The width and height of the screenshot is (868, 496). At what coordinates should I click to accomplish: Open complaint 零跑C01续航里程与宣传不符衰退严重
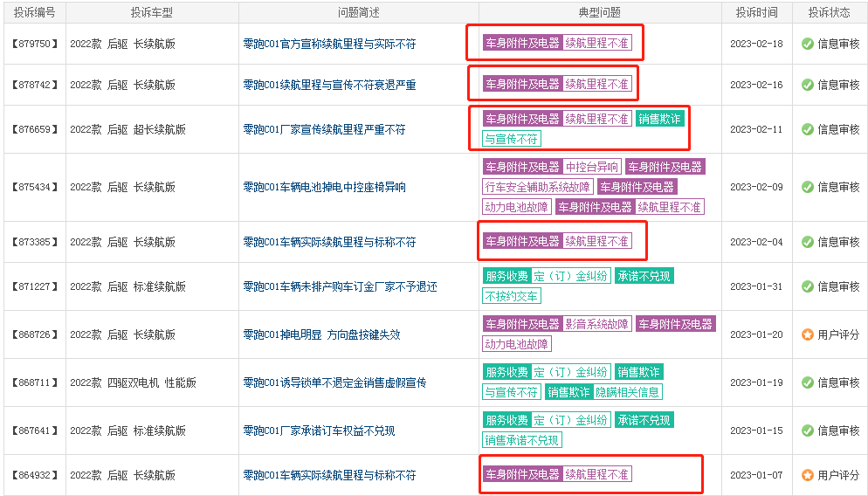[329, 85]
